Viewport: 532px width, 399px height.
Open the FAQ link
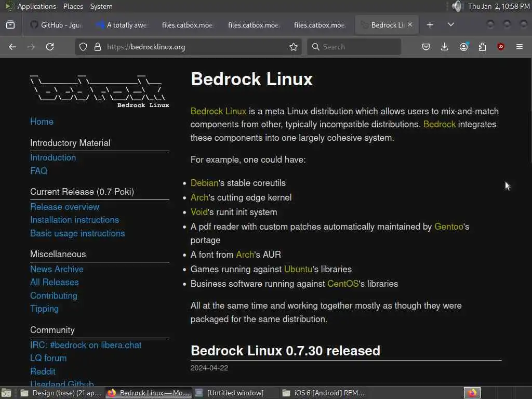click(38, 170)
